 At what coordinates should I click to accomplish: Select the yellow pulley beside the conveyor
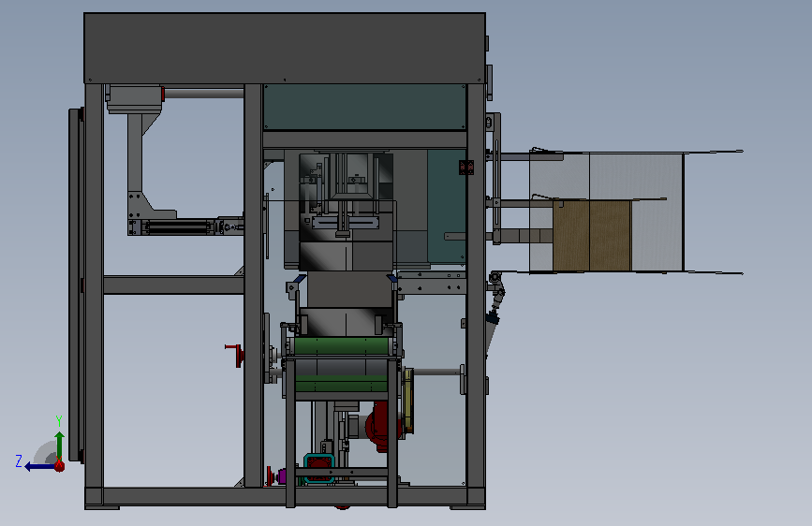point(408,400)
